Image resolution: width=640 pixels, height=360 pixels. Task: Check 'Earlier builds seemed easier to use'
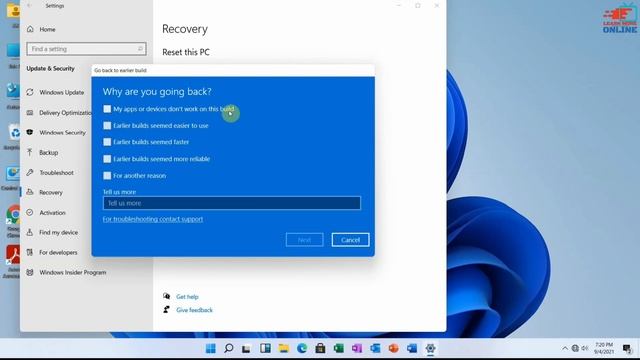click(x=107, y=126)
